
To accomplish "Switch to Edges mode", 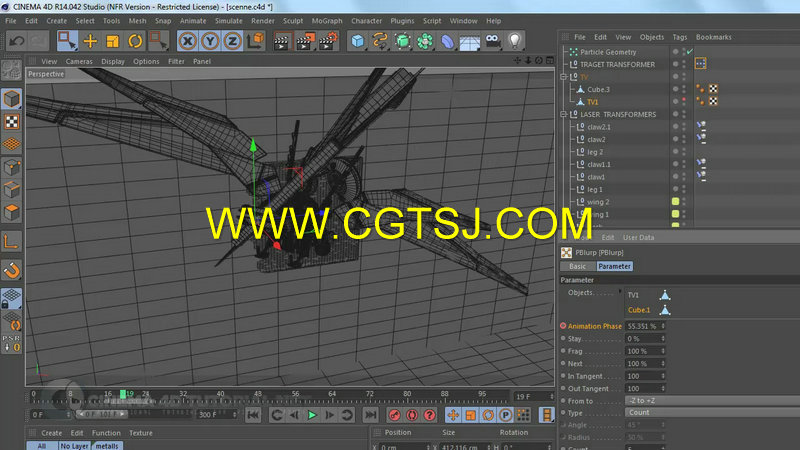I will (x=11, y=190).
